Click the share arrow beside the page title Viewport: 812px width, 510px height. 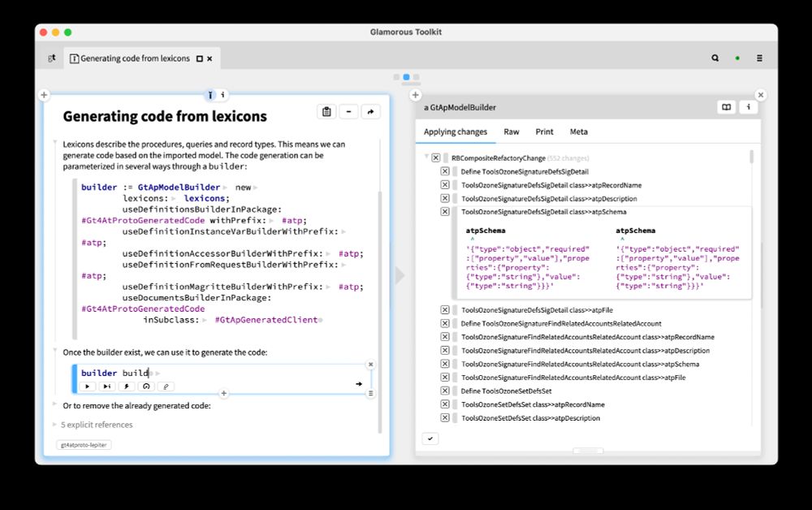click(370, 112)
